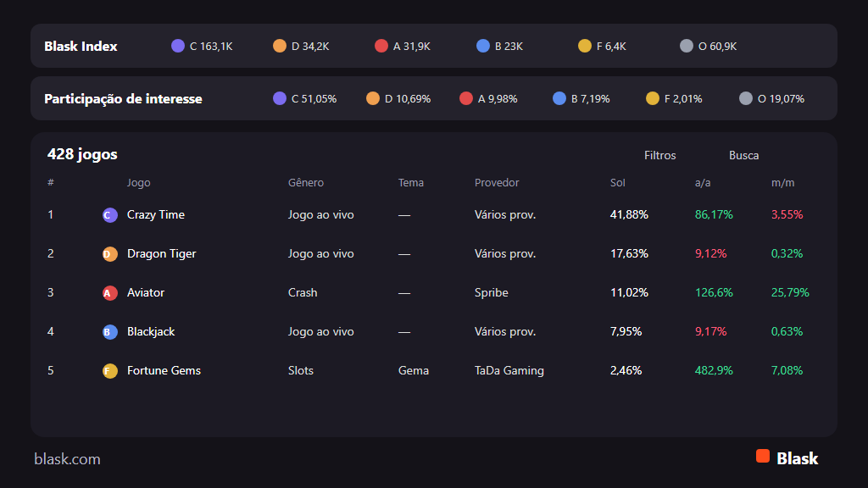Open the Busca search option
Screen dimensions: 868x488
pos(743,156)
